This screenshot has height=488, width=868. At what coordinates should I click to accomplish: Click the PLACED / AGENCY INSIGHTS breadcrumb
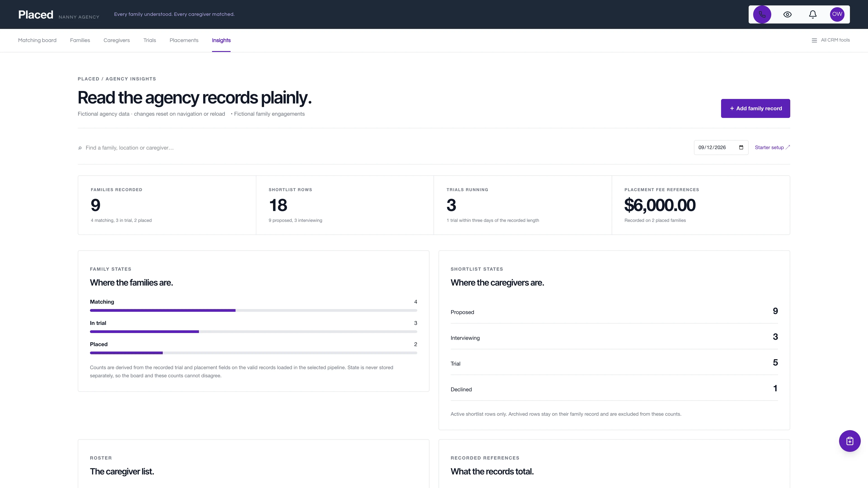tap(117, 79)
